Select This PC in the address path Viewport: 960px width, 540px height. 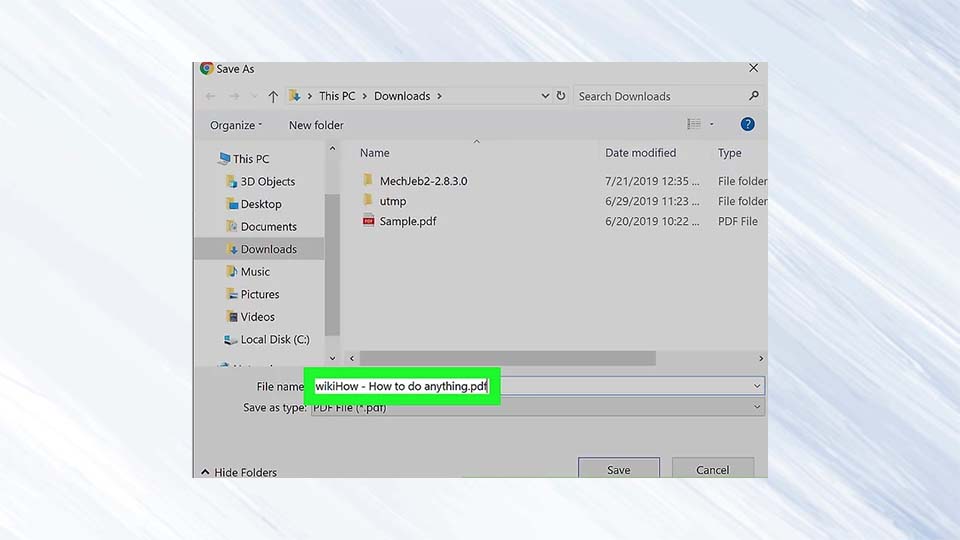337,96
